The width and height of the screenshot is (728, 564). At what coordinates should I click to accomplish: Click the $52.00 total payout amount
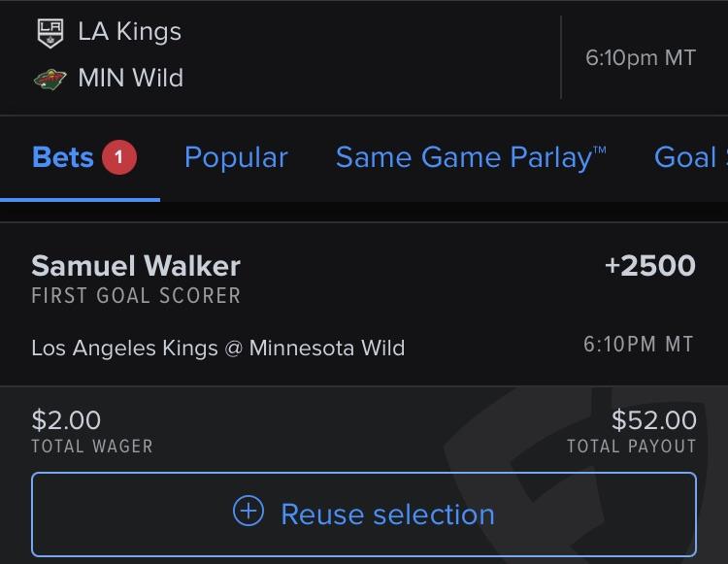pyautogui.click(x=653, y=419)
